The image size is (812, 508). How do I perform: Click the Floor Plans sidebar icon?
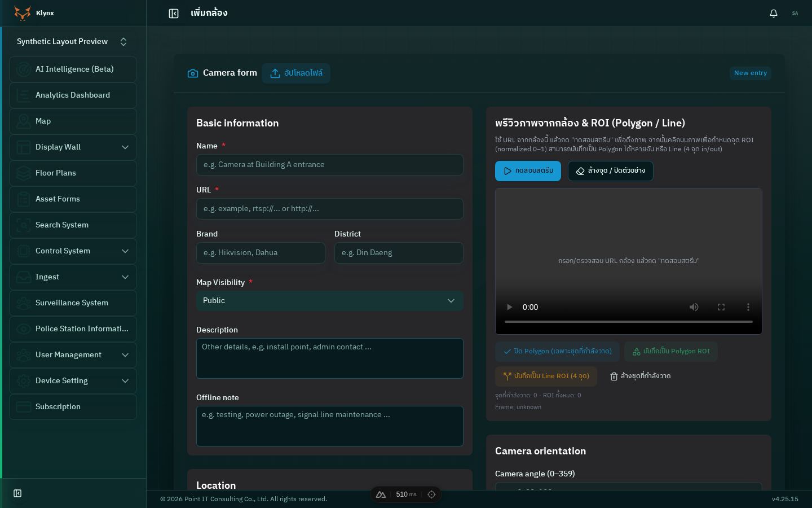click(23, 173)
